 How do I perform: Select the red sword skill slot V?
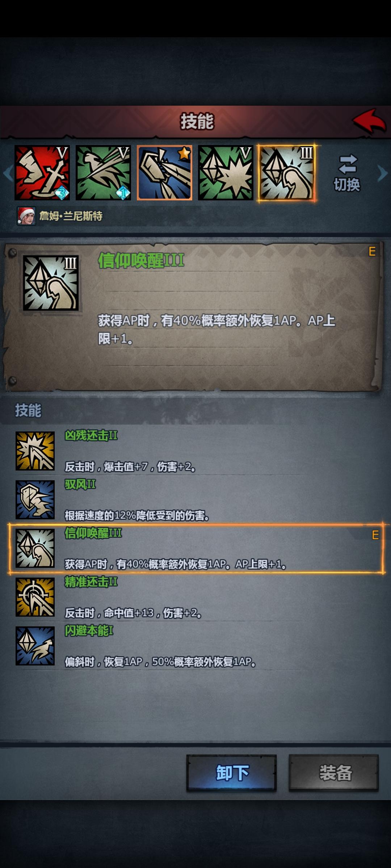point(42,173)
